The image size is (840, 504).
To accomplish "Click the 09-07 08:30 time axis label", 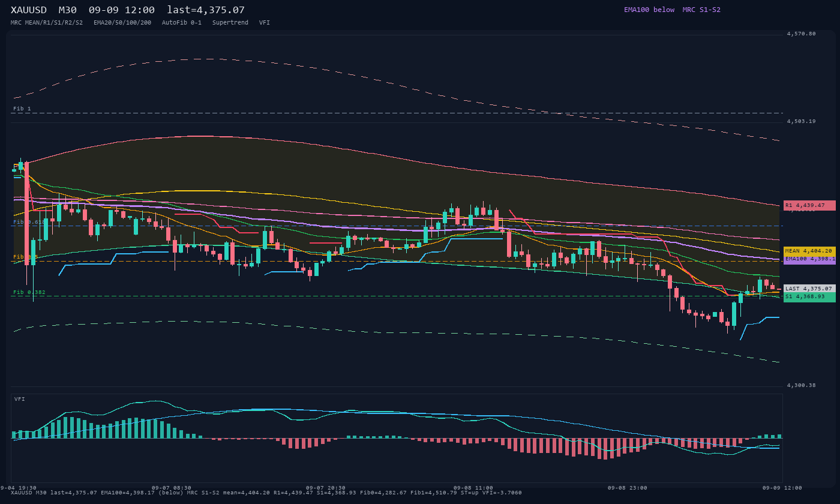I will click(x=172, y=488).
